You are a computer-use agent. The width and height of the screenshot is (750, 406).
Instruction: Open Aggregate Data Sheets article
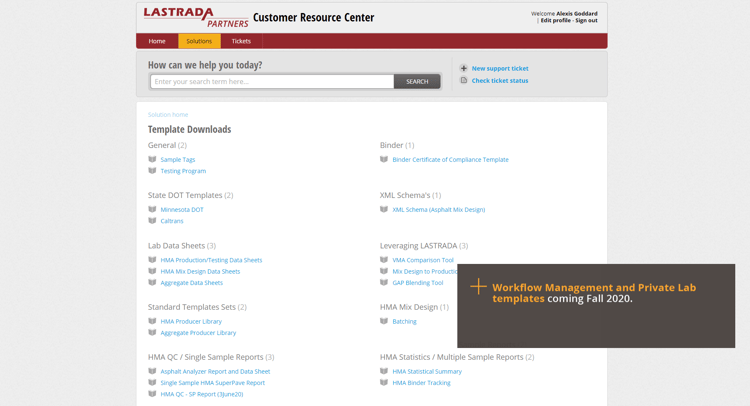click(x=191, y=283)
